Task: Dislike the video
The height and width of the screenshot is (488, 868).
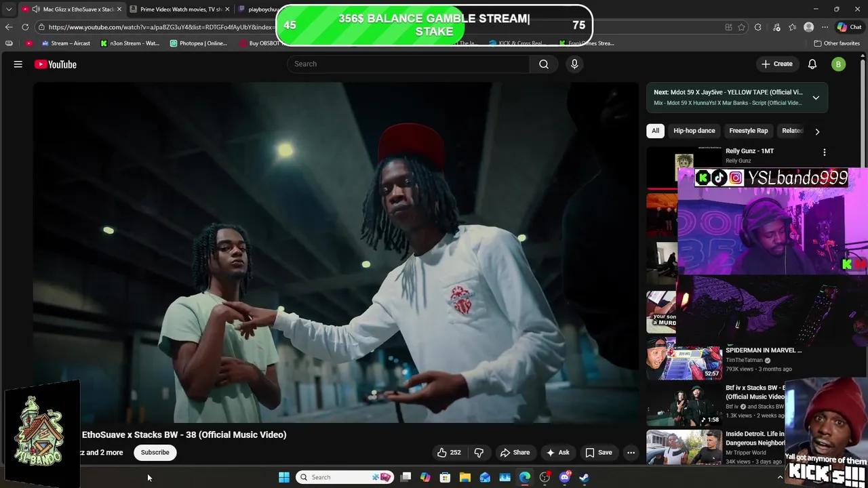Action: coord(479,452)
